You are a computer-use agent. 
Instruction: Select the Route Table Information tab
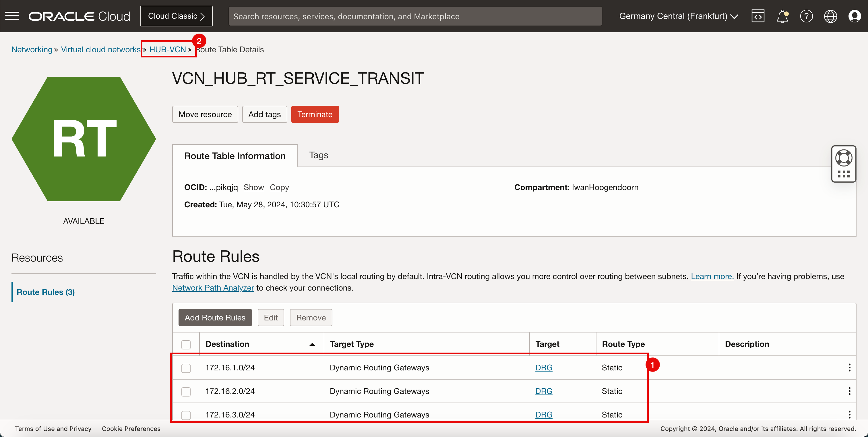click(x=235, y=156)
